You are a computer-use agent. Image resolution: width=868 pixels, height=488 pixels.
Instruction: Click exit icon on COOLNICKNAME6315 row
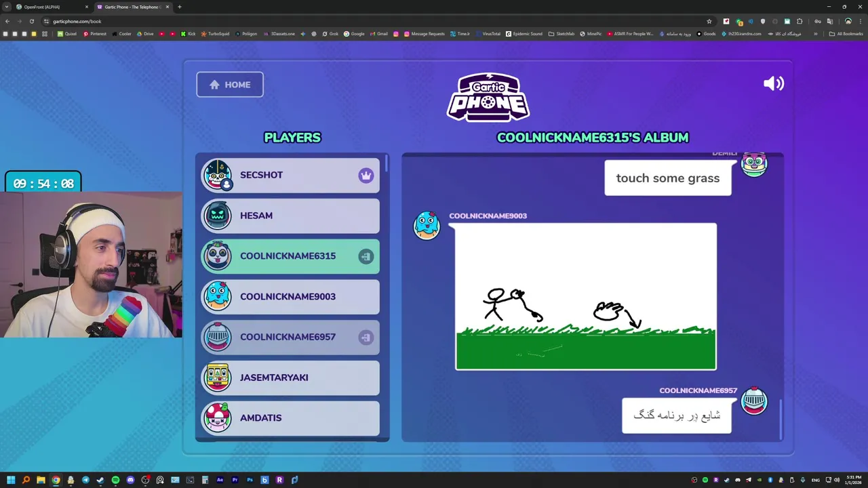point(366,256)
